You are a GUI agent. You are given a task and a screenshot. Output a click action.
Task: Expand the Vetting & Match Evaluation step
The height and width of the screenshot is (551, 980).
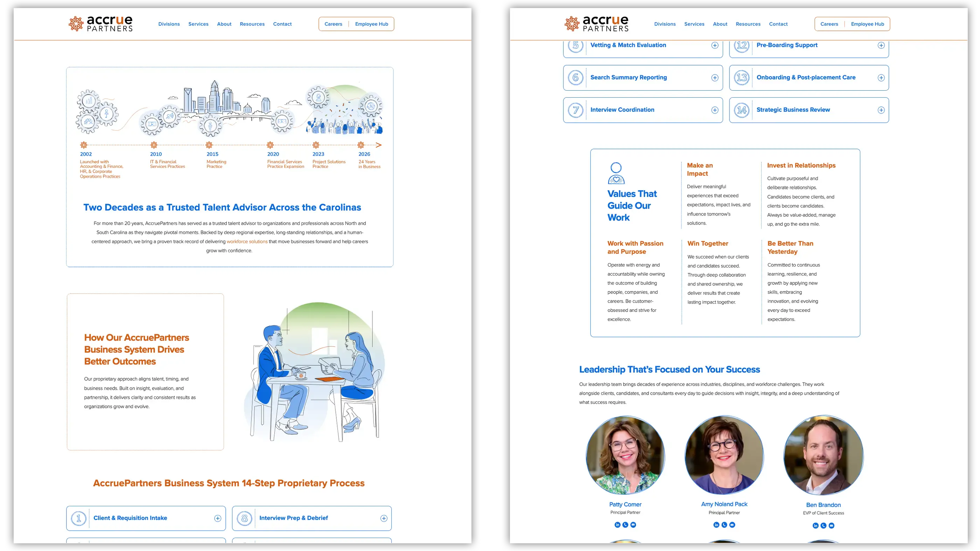715,45
